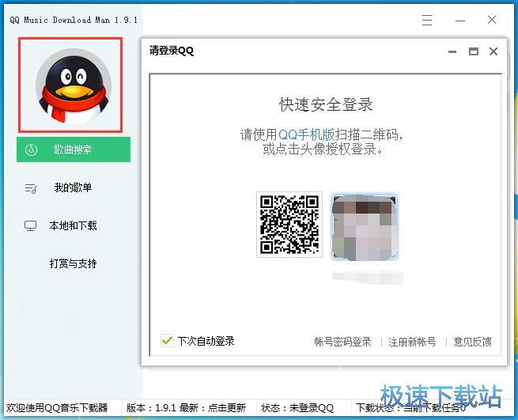Click the 快速安全登录 heading text
Image resolution: width=518 pixels, height=420 pixels.
point(326,104)
